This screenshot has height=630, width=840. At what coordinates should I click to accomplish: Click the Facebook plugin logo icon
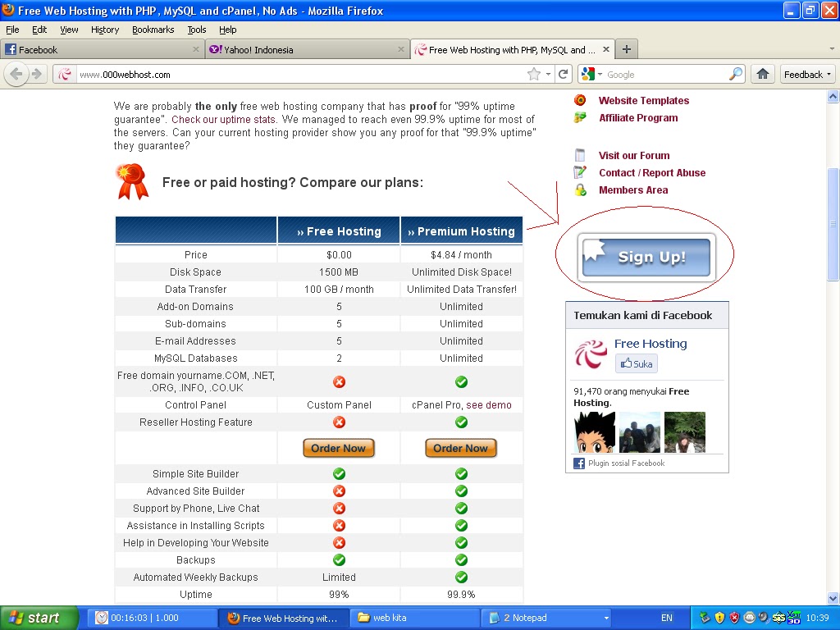(579, 463)
